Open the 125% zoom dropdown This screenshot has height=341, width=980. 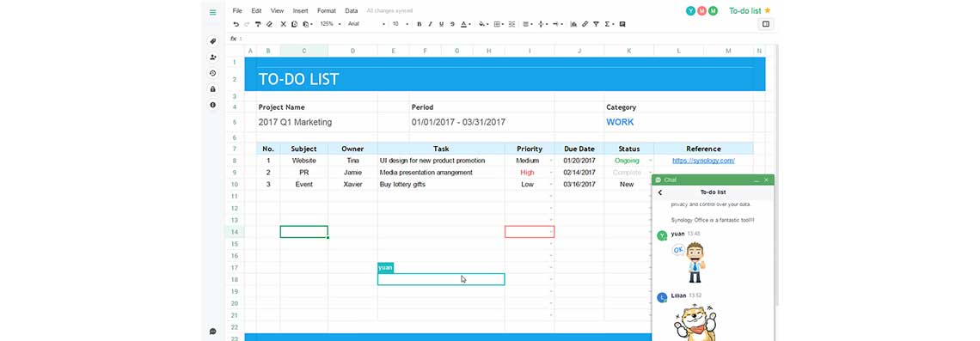[x=331, y=24]
